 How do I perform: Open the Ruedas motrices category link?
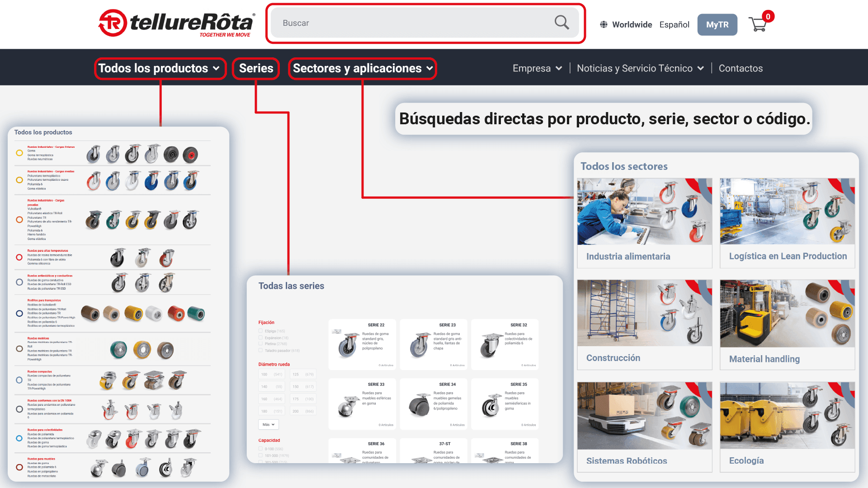(x=38, y=338)
